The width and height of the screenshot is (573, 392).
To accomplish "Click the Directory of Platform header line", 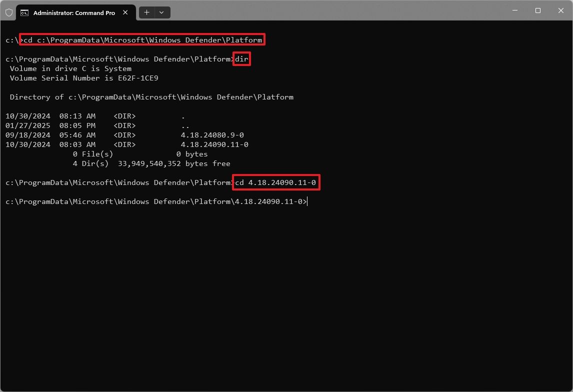I will 149,97.
